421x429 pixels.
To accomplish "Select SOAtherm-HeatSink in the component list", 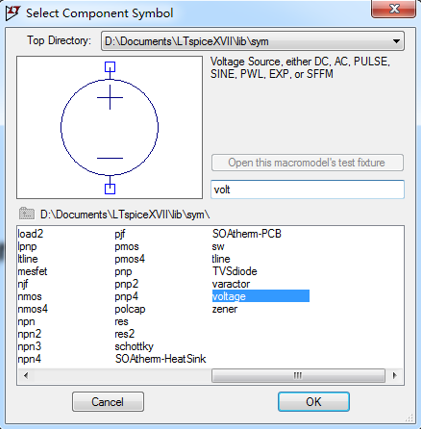I will pos(161,359).
